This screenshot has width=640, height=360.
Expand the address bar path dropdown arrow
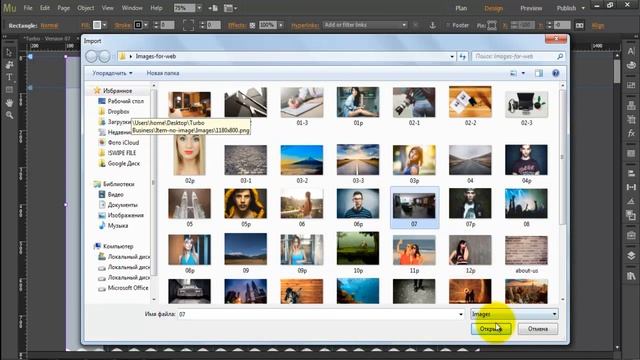[x=452, y=56]
